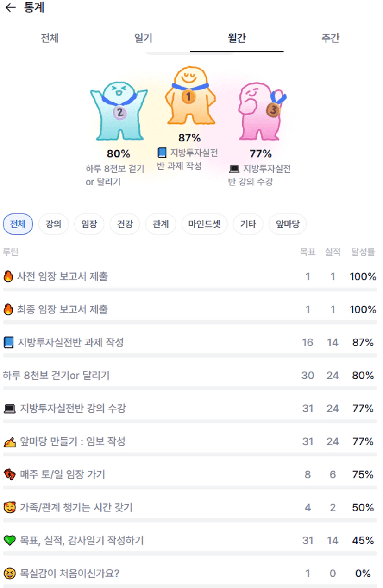
Task: Click the green heart icon beside 감사일기 routine
Action: point(9,541)
